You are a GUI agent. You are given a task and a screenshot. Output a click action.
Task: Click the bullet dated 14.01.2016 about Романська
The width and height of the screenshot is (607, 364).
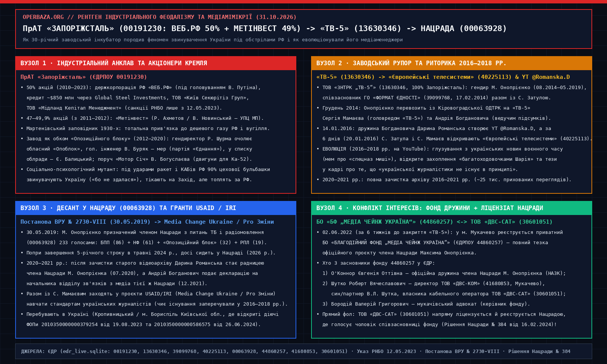click(434, 129)
